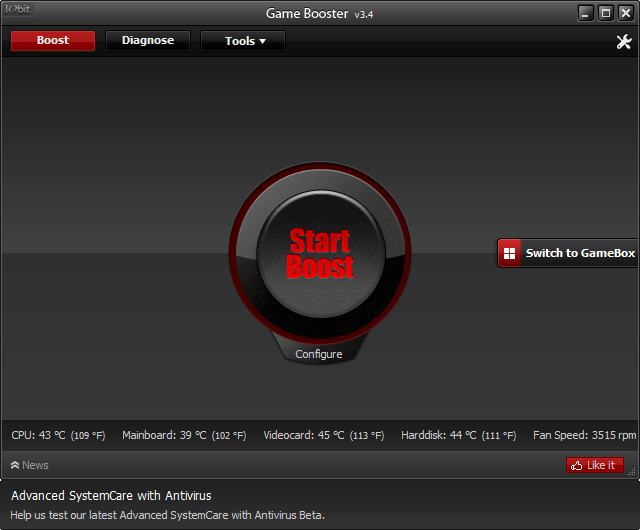
Task: Select the CPU temperature reading
Action: pos(56,435)
